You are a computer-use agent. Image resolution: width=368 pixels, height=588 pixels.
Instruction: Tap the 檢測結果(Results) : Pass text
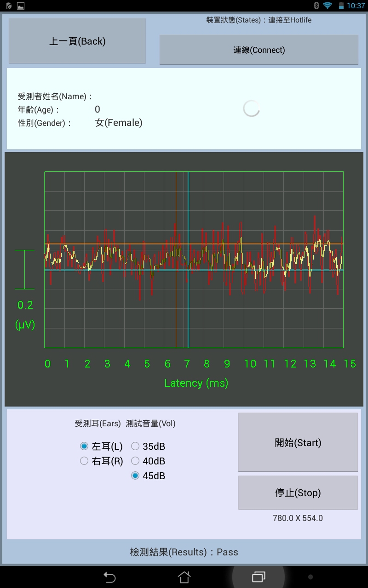tap(184, 552)
